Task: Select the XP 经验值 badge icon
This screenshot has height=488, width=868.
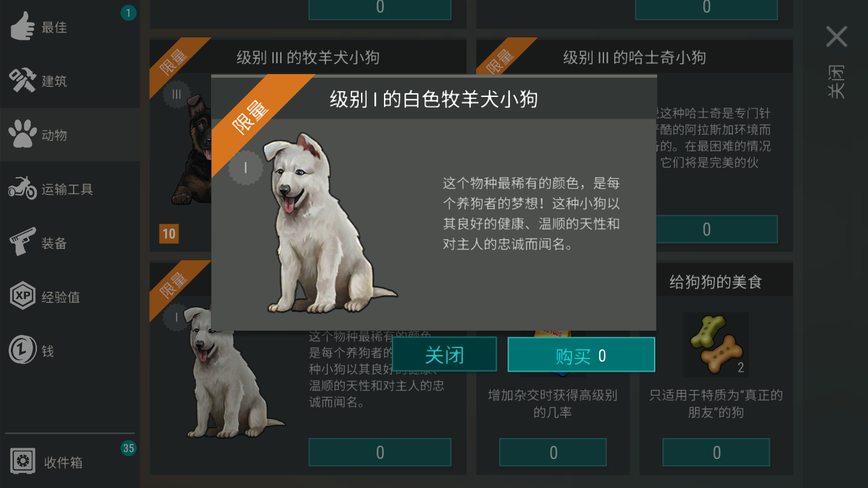Action: point(23,296)
